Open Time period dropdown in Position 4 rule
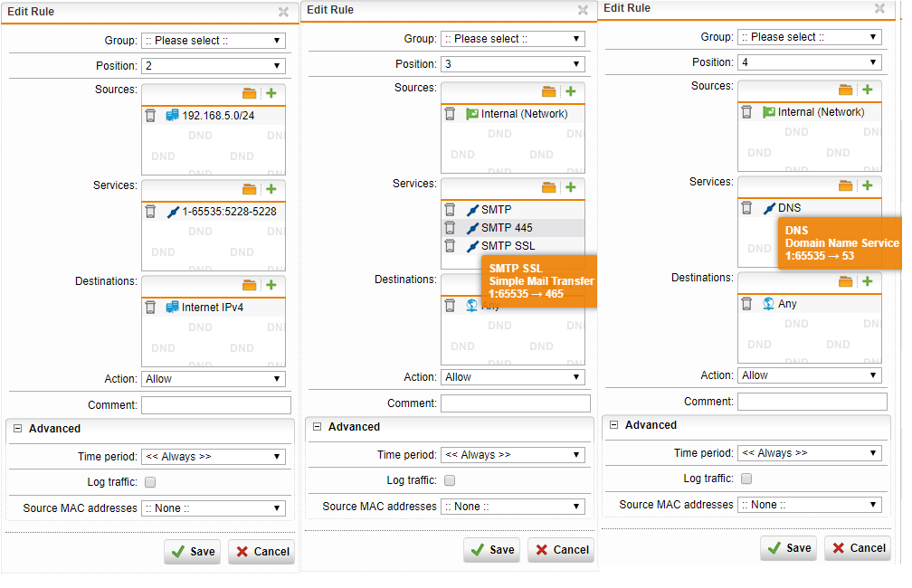This screenshot has height=588, width=912. point(809,453)
